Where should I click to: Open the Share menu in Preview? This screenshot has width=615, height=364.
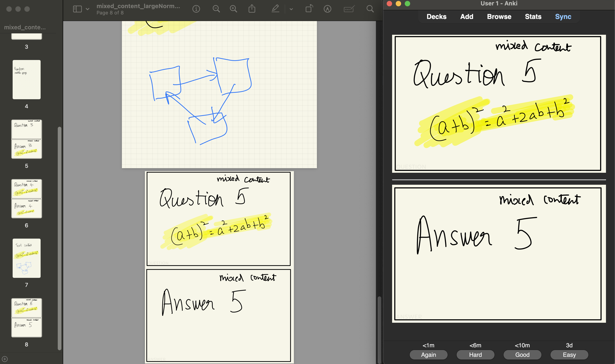click(x=252, y=9)
